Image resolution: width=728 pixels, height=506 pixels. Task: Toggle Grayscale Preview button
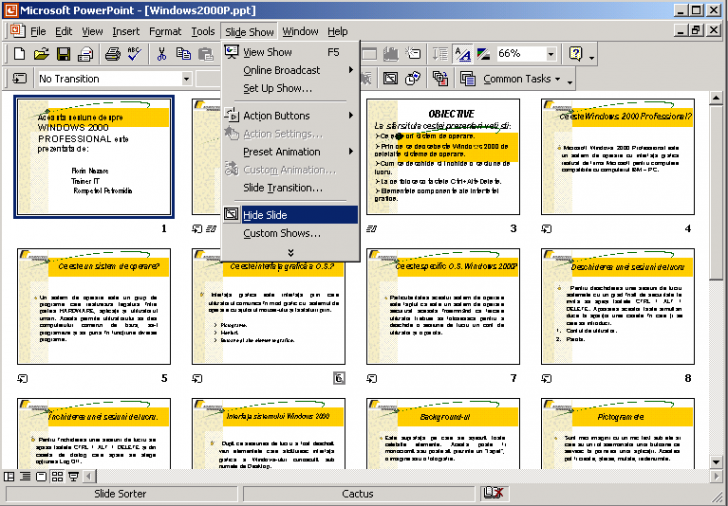point(484,54)
